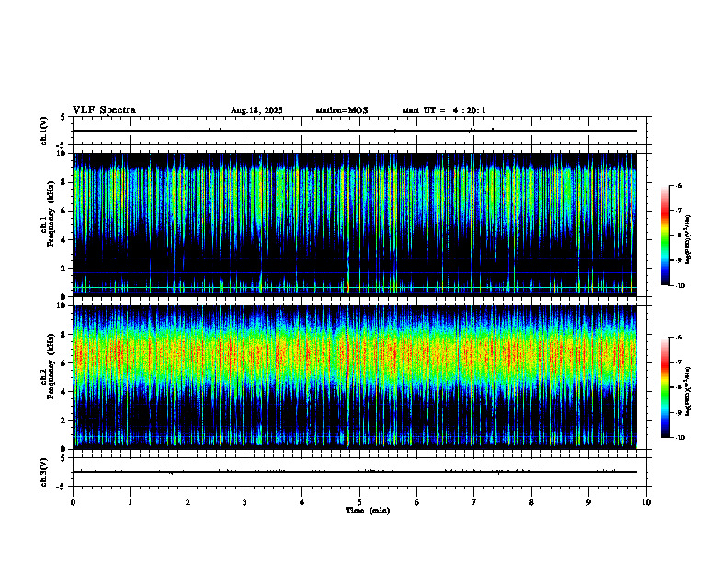The height and width of the screenshot is (563, 728).
Task: Click inside the ch.1 spectrogram panel
Action: pyautogui.click(x=355, y=224)
